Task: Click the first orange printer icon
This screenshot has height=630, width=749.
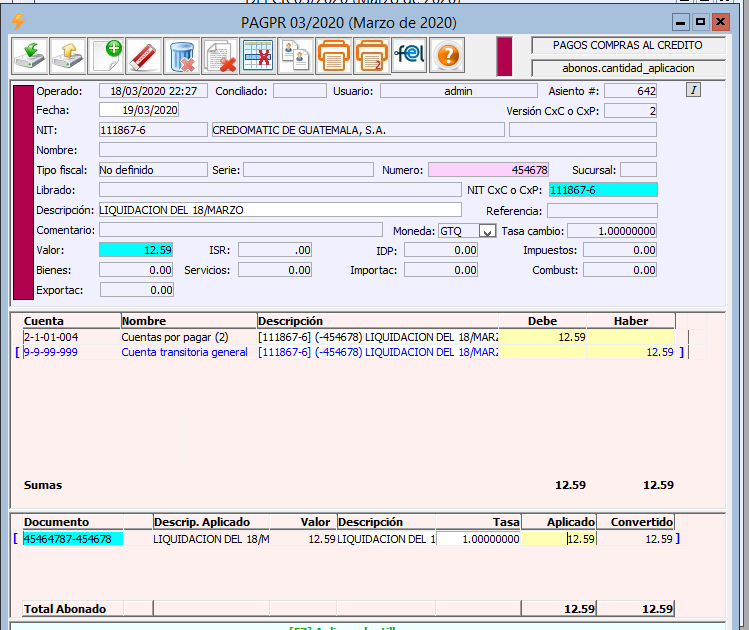Action: [x=332, y=55]
